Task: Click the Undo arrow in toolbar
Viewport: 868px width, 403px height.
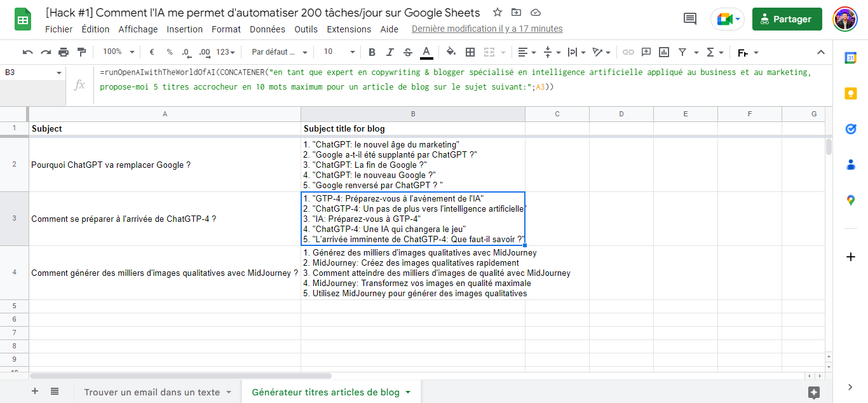Action: 27,52
